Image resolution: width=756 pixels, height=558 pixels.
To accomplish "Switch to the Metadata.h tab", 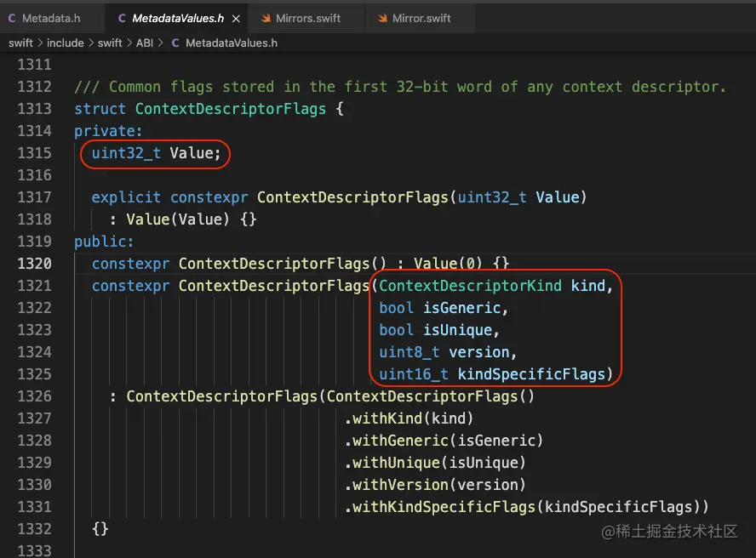I will tap(52, 19).
